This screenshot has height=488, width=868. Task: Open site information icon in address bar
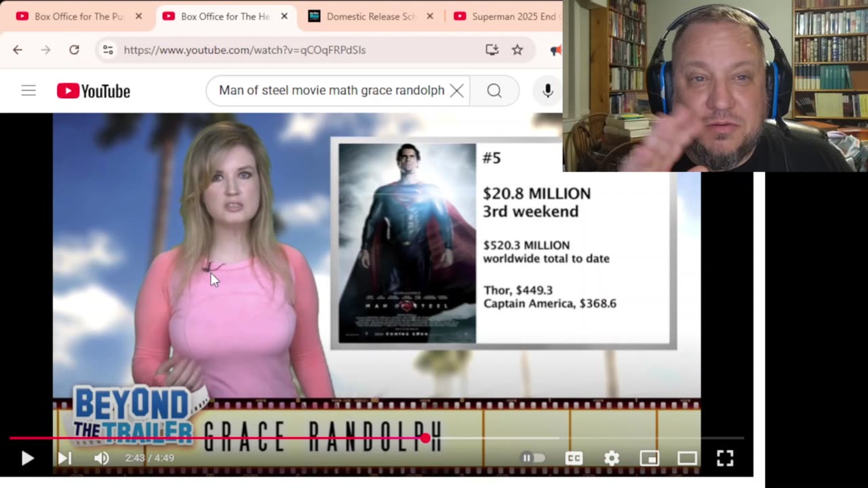pyautogui.click(x=108, y=49)
